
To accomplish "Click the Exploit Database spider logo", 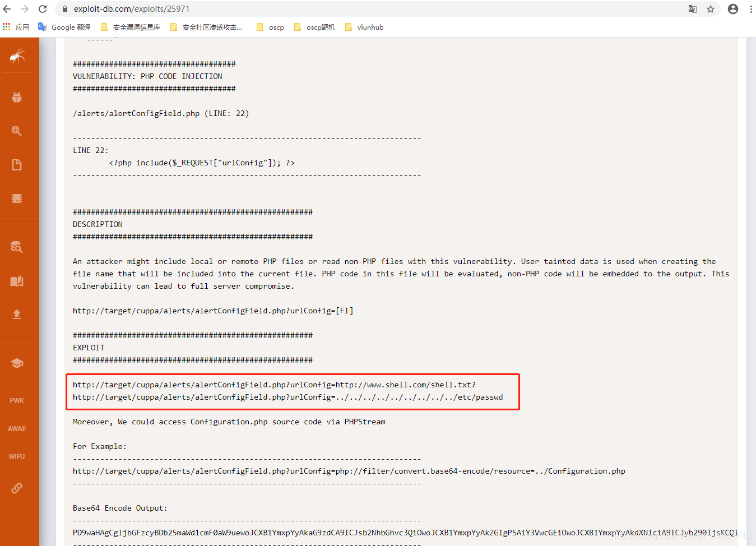I will point(17,55).
